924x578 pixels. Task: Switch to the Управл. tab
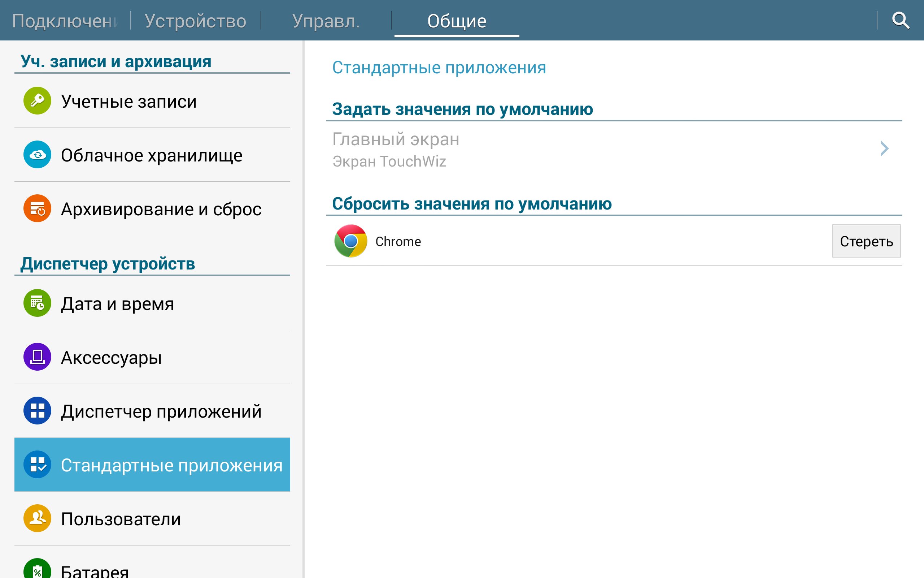tap(326, 21)
